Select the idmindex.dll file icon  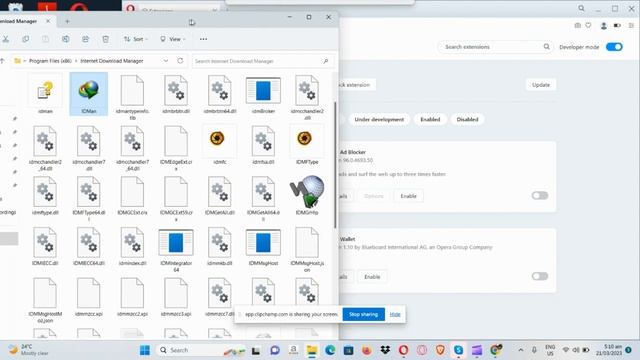click(x=132, y=242)
